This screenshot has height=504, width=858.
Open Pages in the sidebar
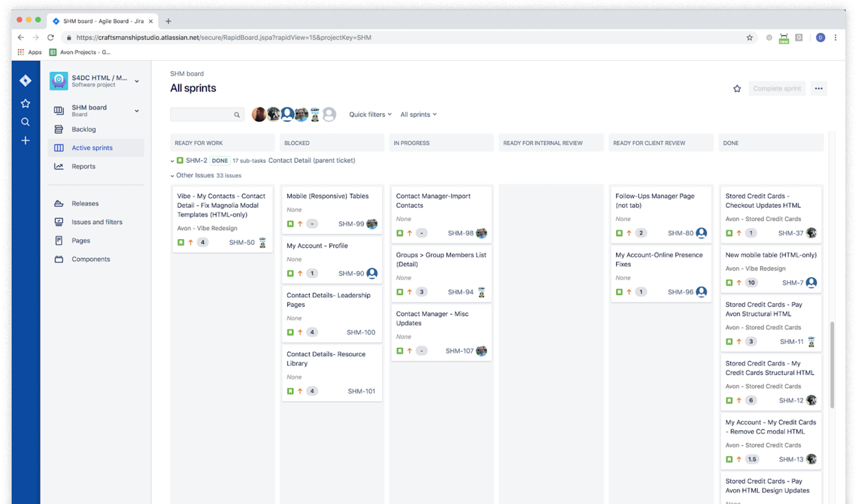(x=96, y=240)
